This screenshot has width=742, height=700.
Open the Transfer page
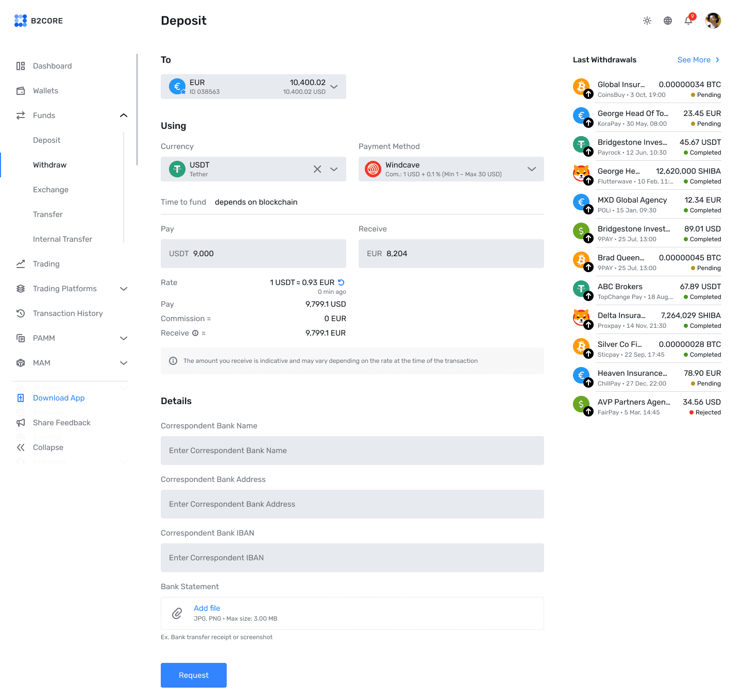tap(48, 214)
